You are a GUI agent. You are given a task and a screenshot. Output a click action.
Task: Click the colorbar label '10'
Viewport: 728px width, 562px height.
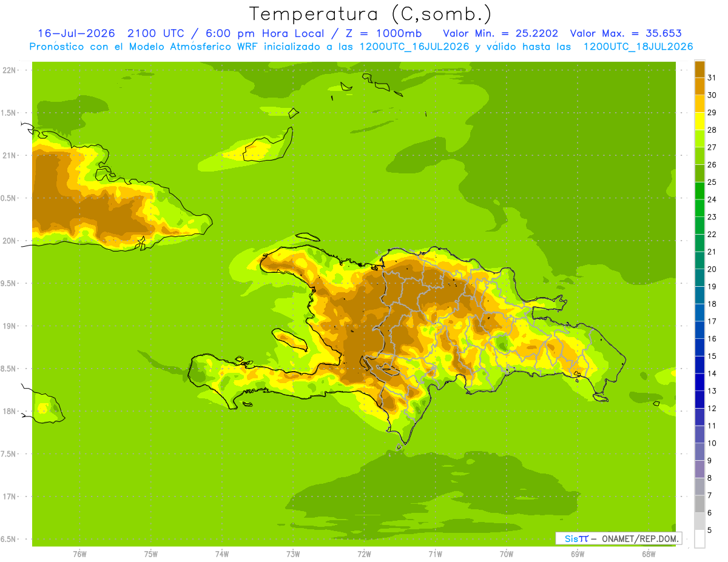pyautogui.click(x=712, y=443)
